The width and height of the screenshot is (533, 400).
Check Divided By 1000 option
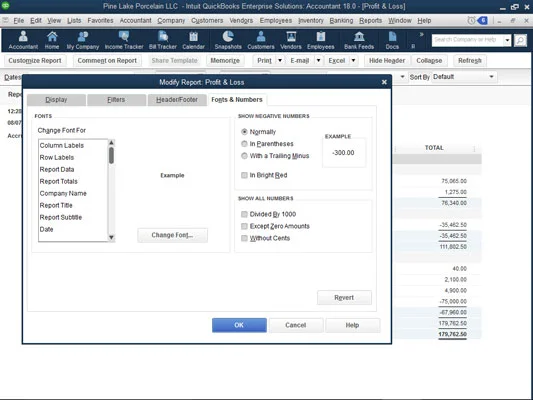[244, 214]
